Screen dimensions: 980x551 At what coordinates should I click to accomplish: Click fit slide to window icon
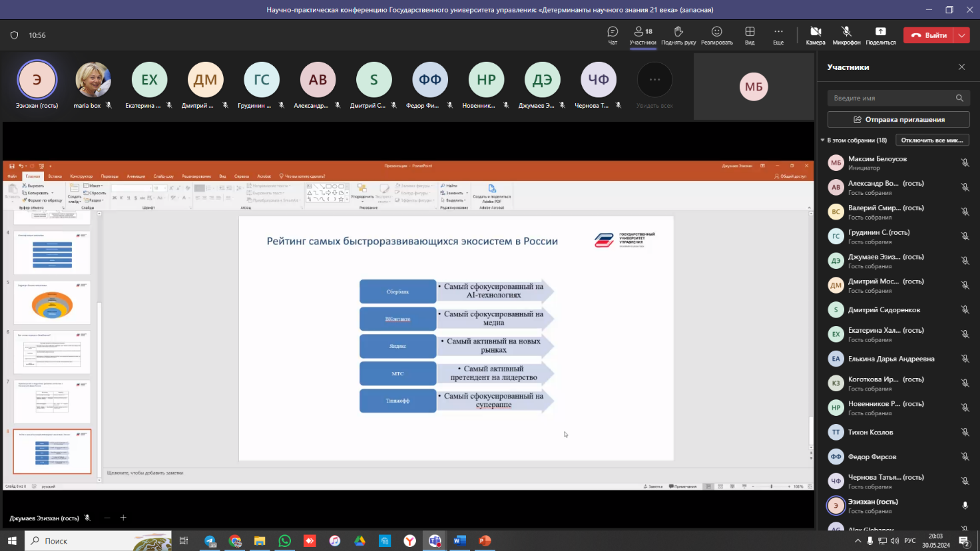coord(810,486)
